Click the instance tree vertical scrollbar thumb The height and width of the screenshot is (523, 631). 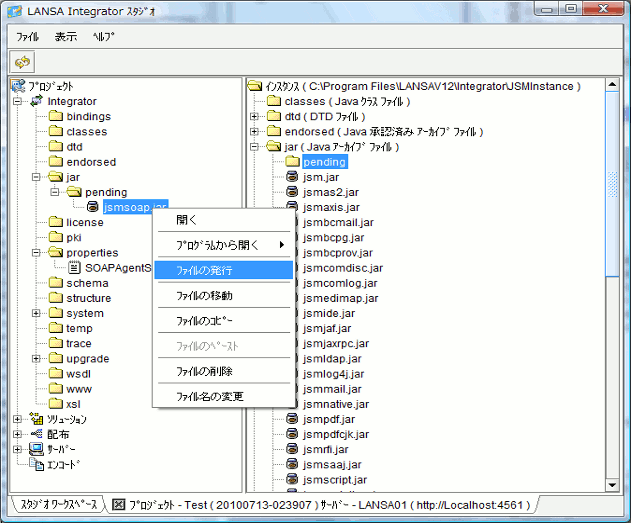coord(612,184)
